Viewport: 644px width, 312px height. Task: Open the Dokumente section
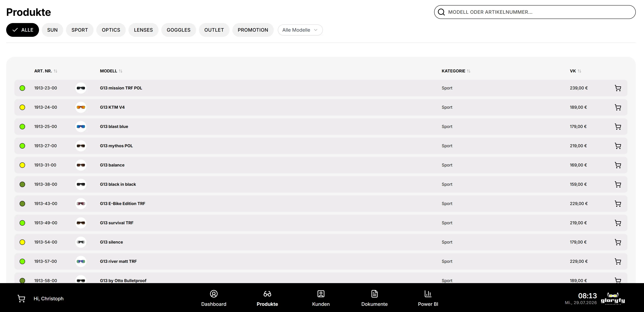click(x=374, y=298)
